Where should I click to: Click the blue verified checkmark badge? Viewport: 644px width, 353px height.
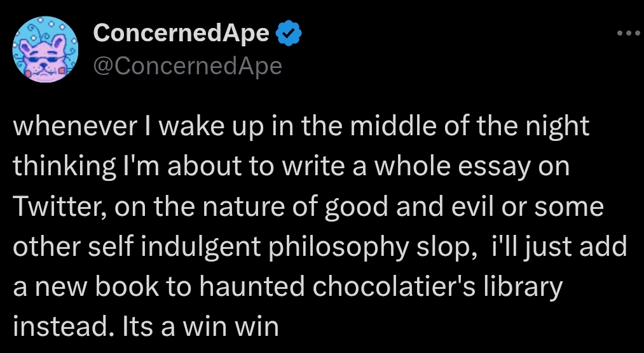pos(289,34)
